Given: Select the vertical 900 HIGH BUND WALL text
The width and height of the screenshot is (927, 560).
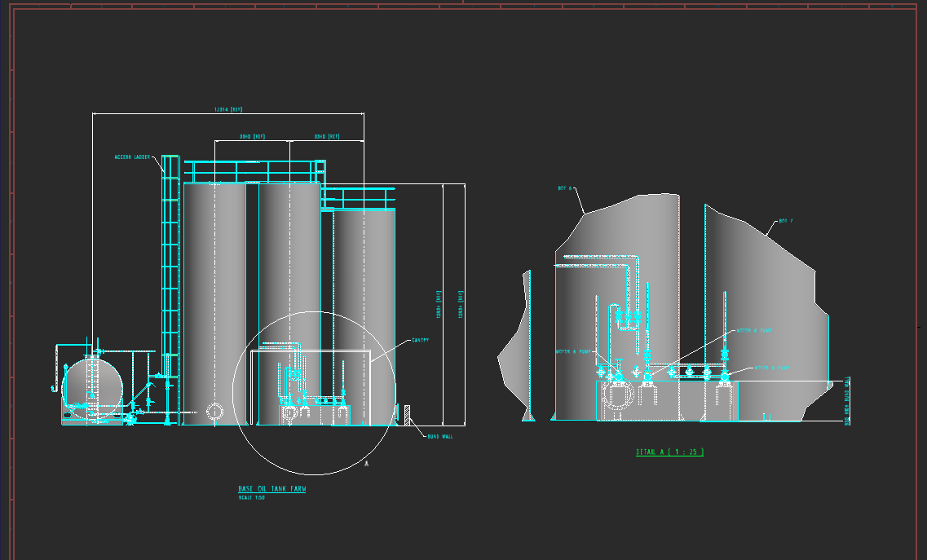Looking at the screenshot, I should pos(847,400).
